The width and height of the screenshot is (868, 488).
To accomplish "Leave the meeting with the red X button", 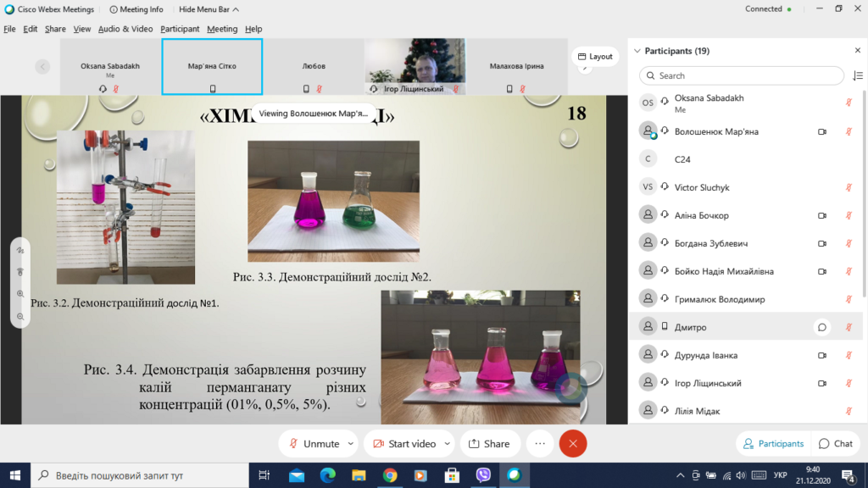I will pyautogui.click(x=573, y=444).
